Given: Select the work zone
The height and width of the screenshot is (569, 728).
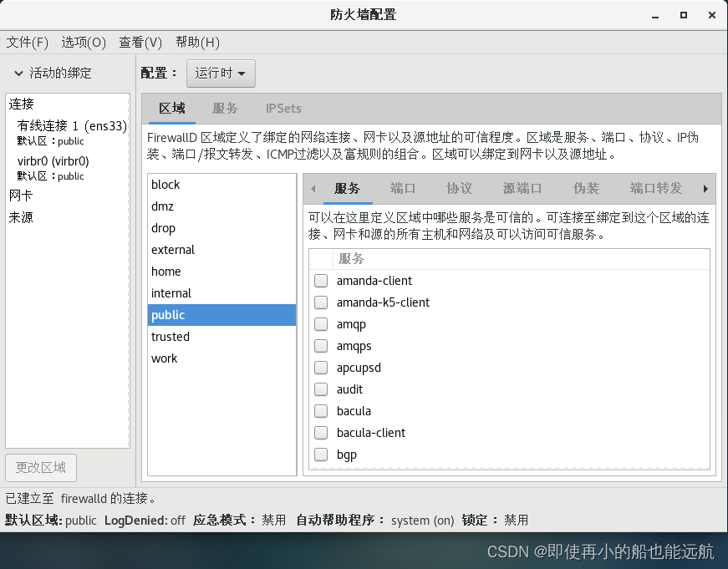Looking at the screenshot, I should click(x=222, y=358).
